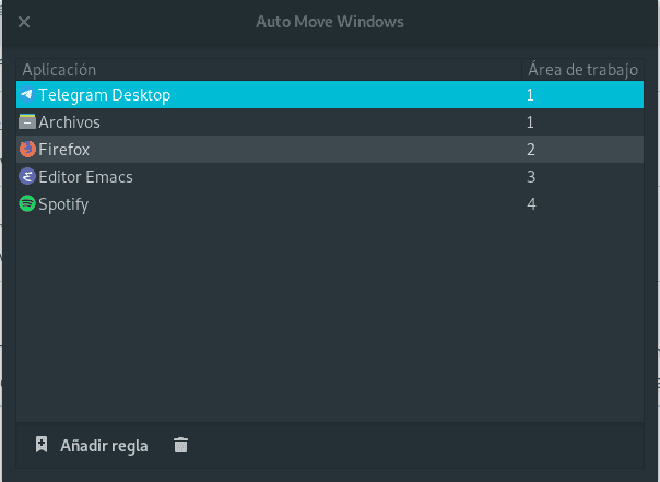This screenshot has height=482, width=660.
Task: Select the Archivos rule row
Action: click(330, 122)
